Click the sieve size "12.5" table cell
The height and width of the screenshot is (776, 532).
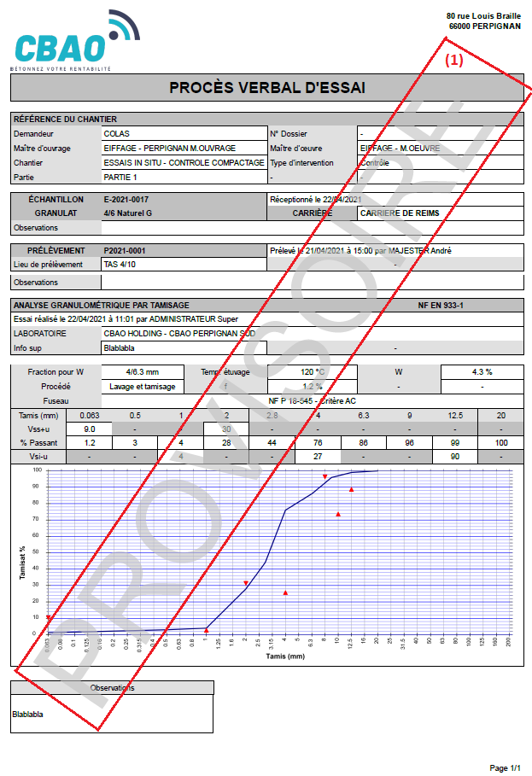coord(455,416)
